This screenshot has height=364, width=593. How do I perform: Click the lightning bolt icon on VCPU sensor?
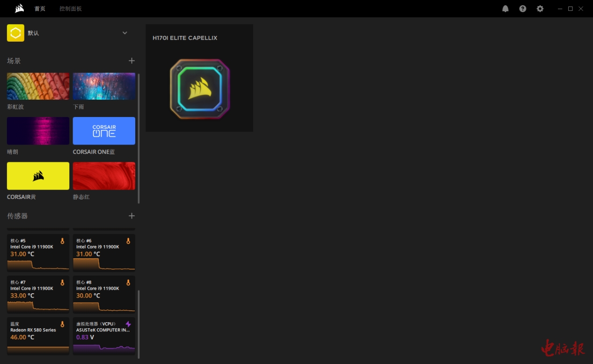coord(128,324)
